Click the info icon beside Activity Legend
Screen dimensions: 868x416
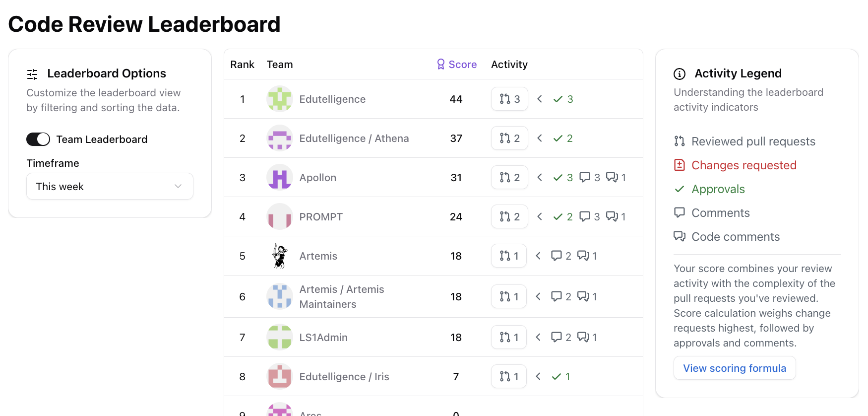point(679,73)
